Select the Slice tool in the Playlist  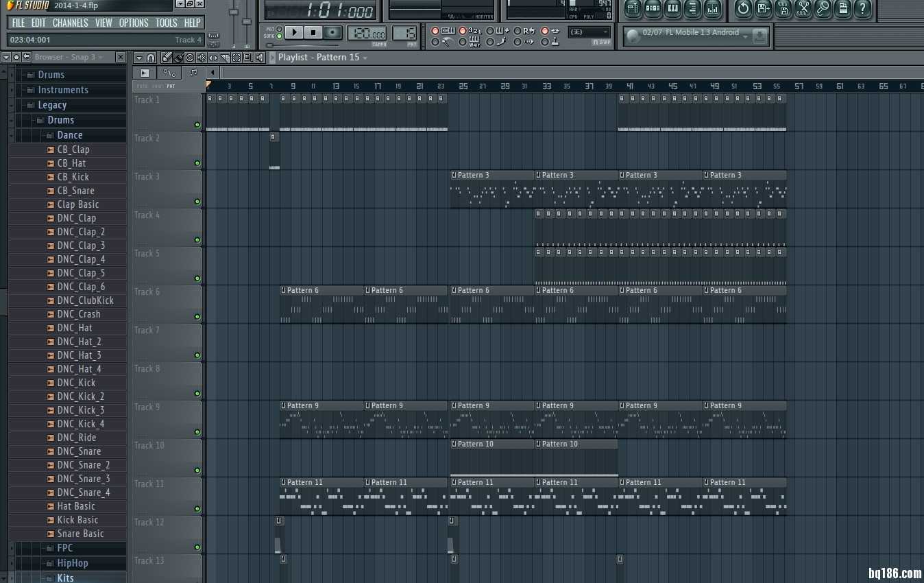coord(225,57)
